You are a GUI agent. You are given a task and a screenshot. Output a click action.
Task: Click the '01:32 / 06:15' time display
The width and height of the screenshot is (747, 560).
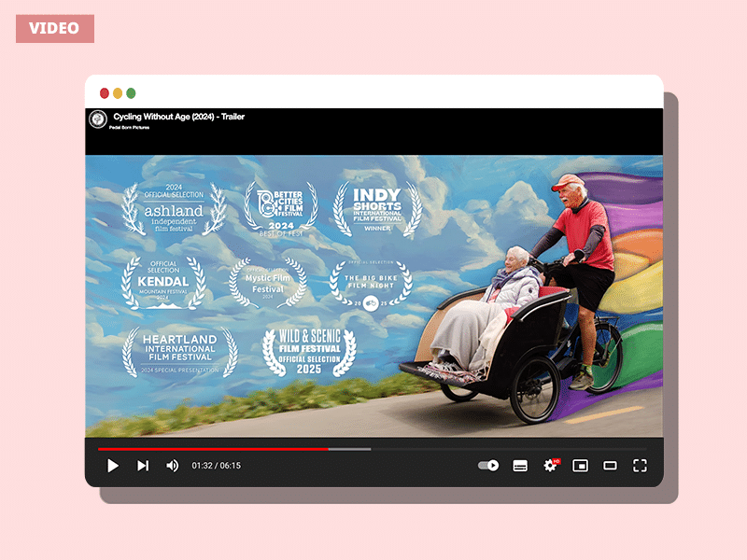tap(217, 465)
